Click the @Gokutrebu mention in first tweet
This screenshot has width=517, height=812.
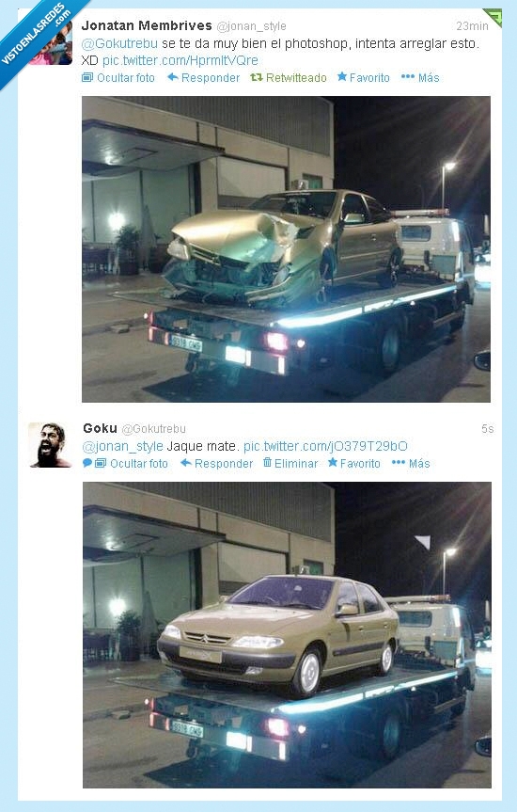click(119, 43)
